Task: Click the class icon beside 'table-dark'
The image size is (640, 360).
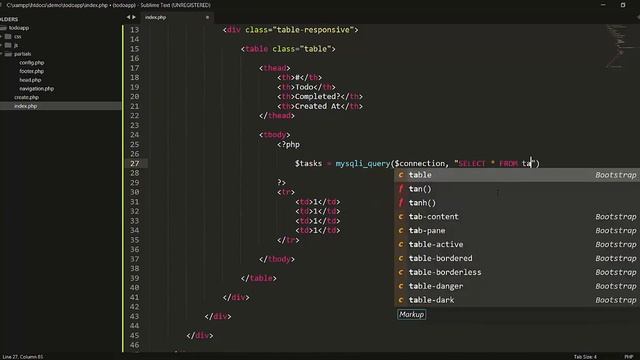Action: click(401, 300)
